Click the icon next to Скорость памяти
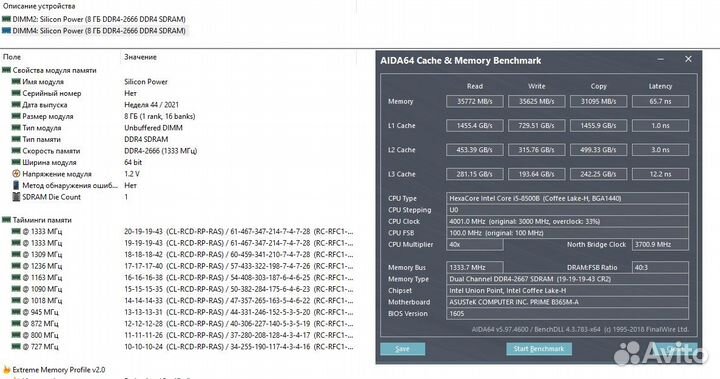Viewport: 720px width, 379px height. click(x=16, y=151)
